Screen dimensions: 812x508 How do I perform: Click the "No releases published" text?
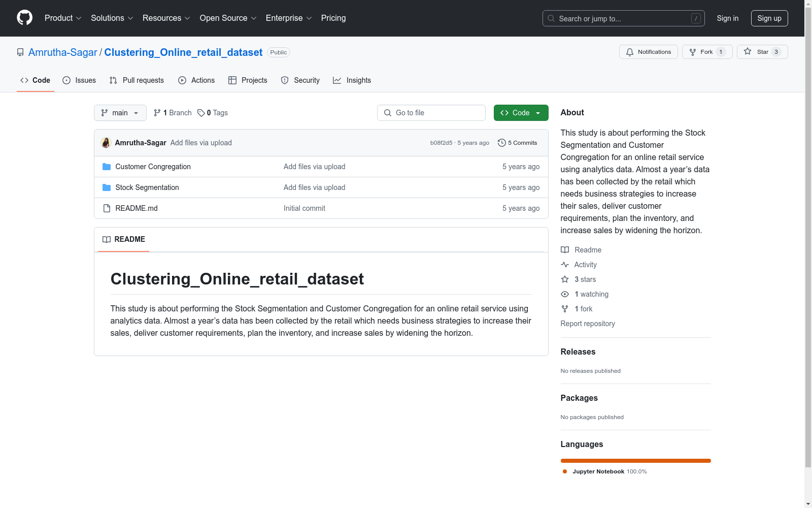[591, 371]
